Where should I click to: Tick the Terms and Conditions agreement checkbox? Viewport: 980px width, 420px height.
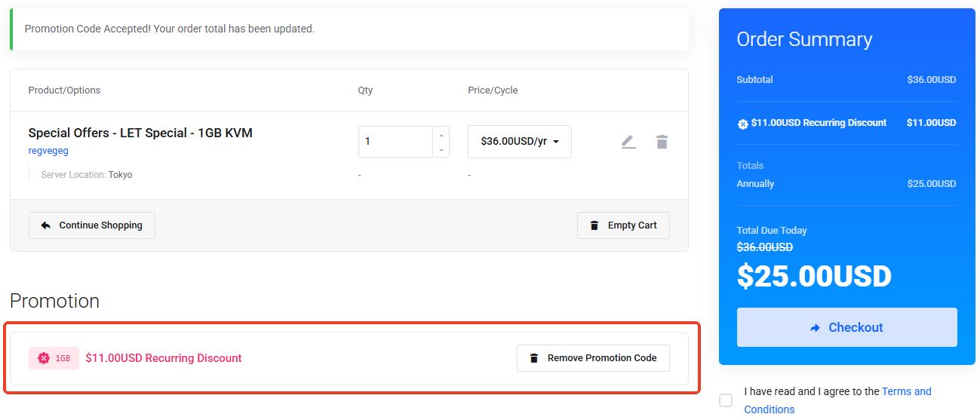(726, 400)
